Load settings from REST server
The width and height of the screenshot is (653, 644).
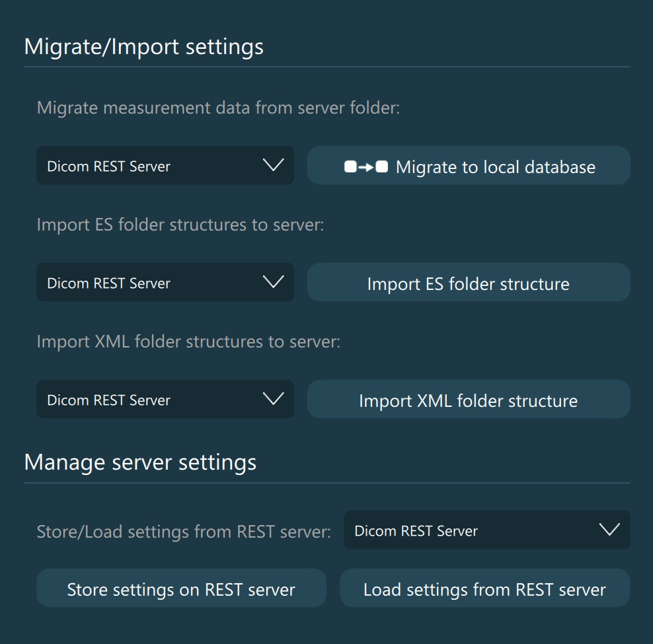click(x=484, y=589)
